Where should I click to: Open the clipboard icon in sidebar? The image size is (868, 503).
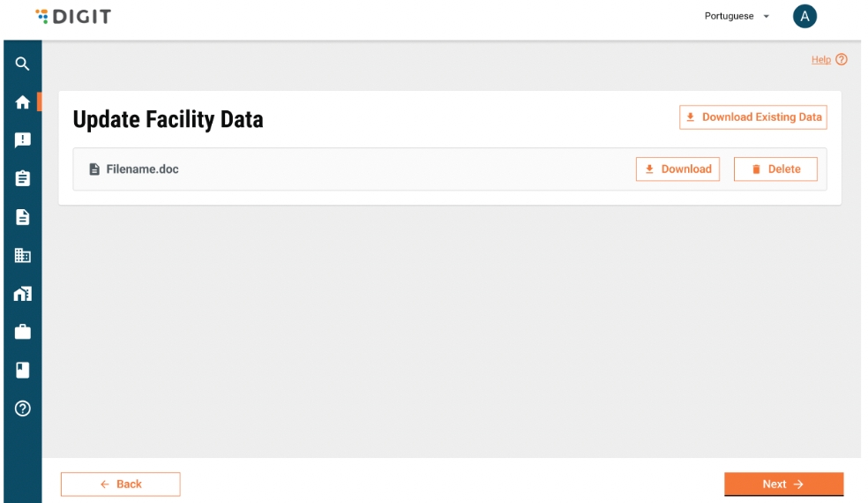(23, 178)
